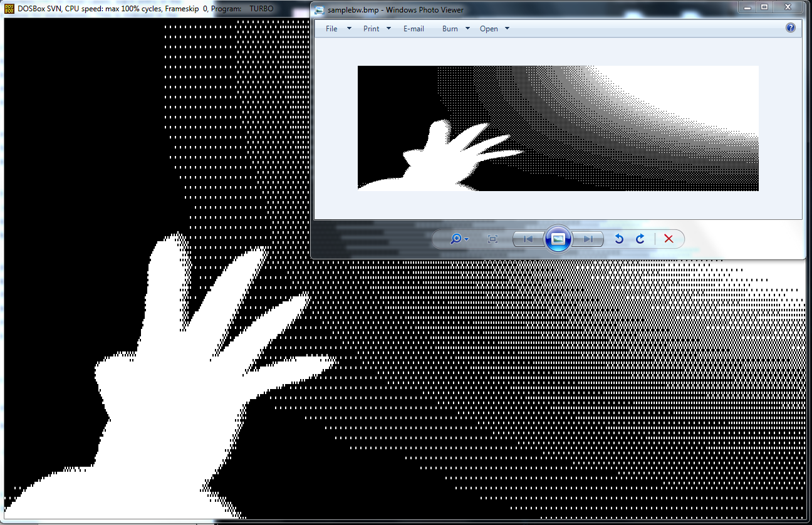Expand the Burn dropdown arrow

point(467,29)
